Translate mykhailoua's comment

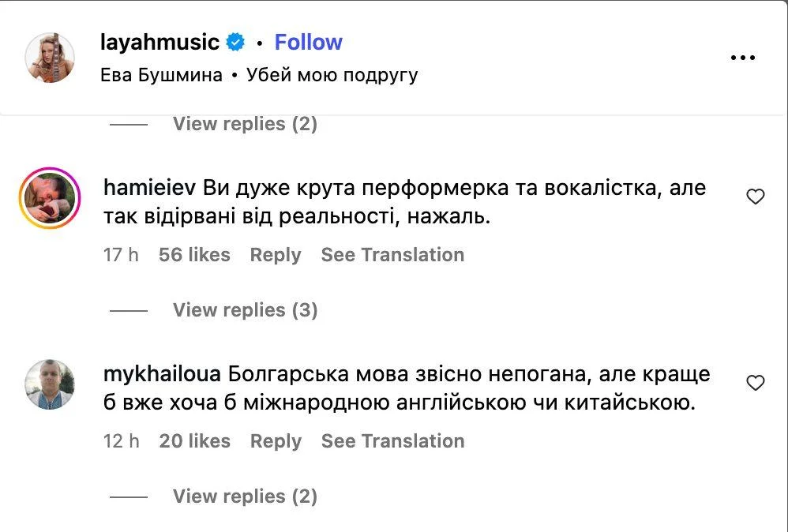point(392,440)
